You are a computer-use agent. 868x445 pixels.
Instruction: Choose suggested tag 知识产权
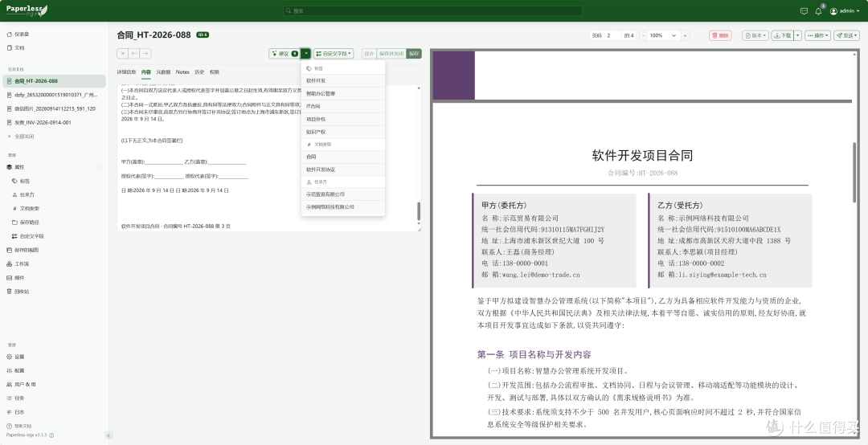[x=343, y=133]
